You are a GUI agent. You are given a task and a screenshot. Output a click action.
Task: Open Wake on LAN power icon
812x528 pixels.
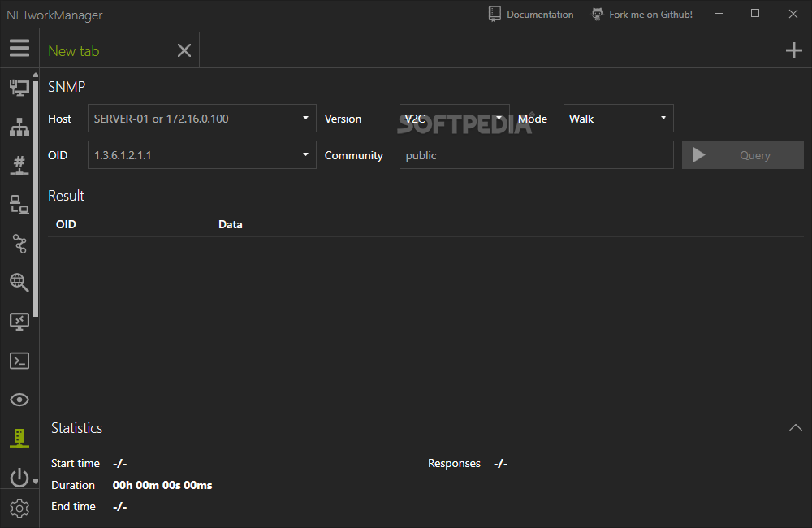coord(19,477)
